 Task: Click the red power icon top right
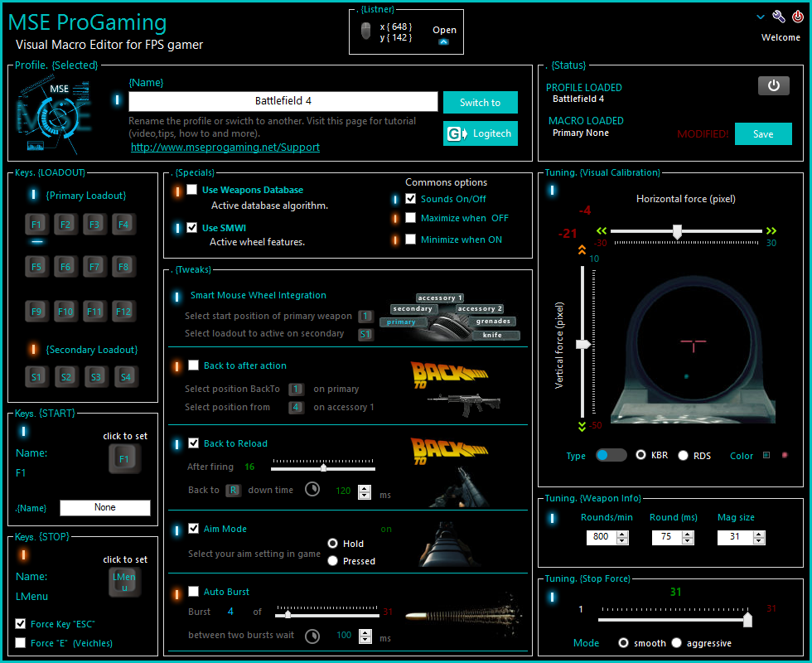click(797, 16)
